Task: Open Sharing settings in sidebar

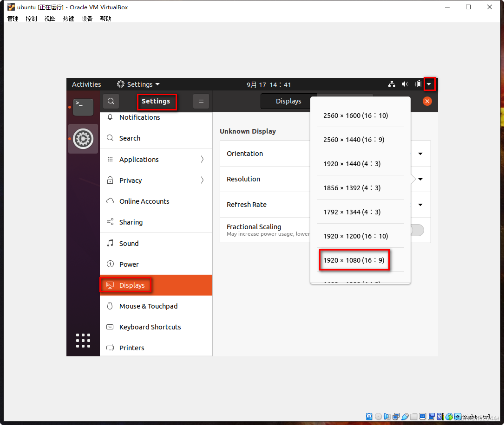Action: [x=156, y=222]
